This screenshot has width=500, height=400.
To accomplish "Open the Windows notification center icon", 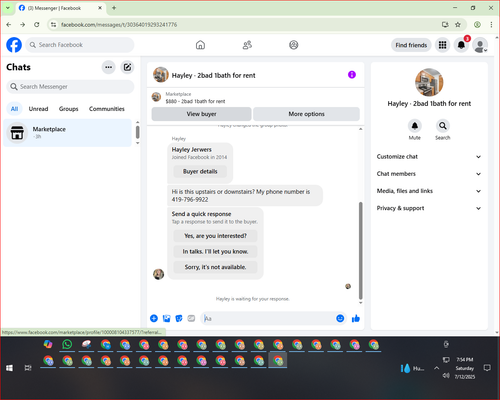I will (x=487, y=368).
